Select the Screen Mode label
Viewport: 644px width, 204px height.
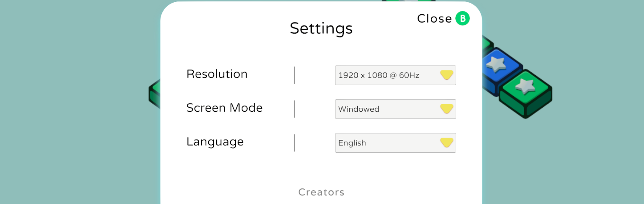click(224, 108)
